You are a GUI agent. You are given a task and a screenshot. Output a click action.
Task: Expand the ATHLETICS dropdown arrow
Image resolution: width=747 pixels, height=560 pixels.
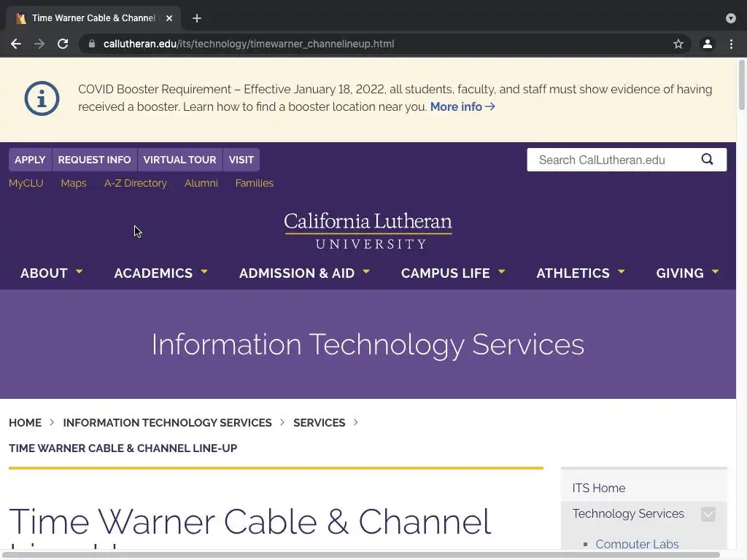(622, 271)
